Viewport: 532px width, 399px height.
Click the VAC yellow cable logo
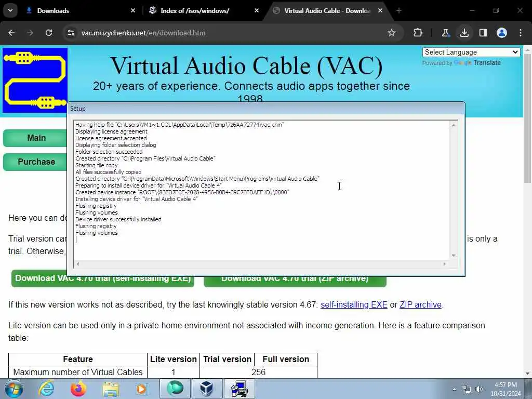[35, 80]
